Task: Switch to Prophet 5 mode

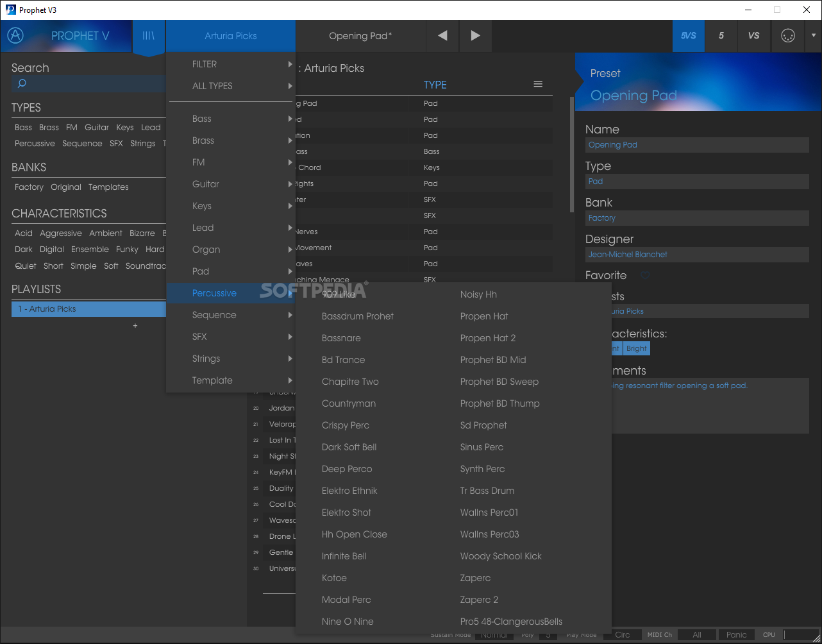Action: click(x=721, y=36)
